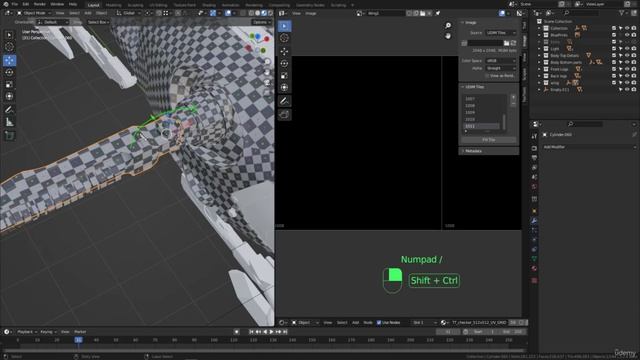Open the Add Modifier dropdown
This screenshot has width=640, height=360.
point(589,147)
